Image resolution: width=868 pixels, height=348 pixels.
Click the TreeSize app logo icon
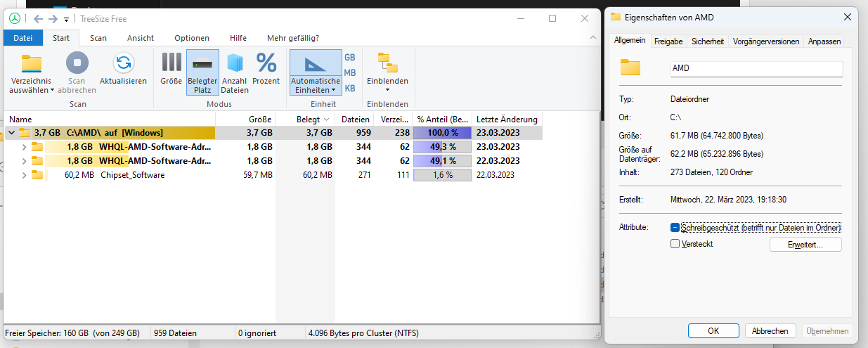pyautogui.click(x=15, y=19)
